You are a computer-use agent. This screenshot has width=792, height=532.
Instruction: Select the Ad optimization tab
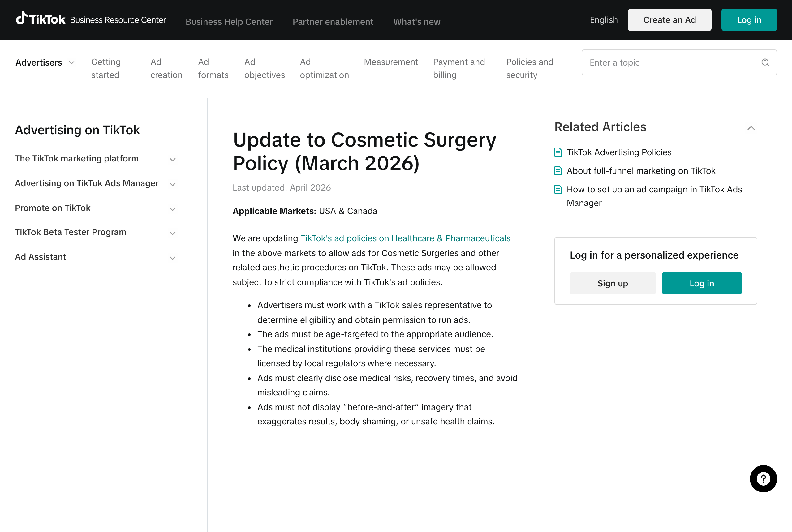point(325,69)
